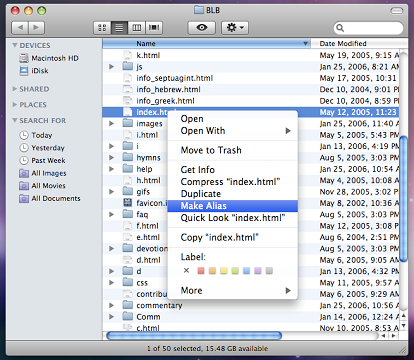414x360 pixels.
Task: Apply the blue label color
Action: pos(246,271)
